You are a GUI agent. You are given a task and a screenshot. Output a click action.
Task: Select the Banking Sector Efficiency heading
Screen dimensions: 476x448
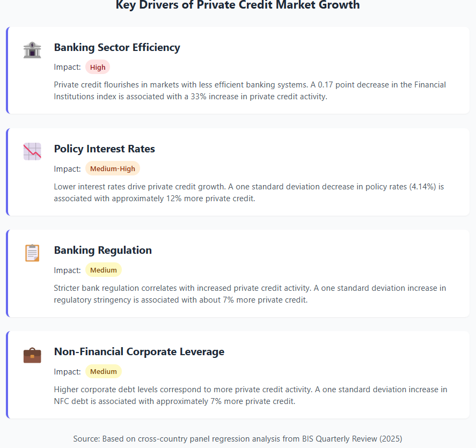pyautogui.click(x=117, y=47)
